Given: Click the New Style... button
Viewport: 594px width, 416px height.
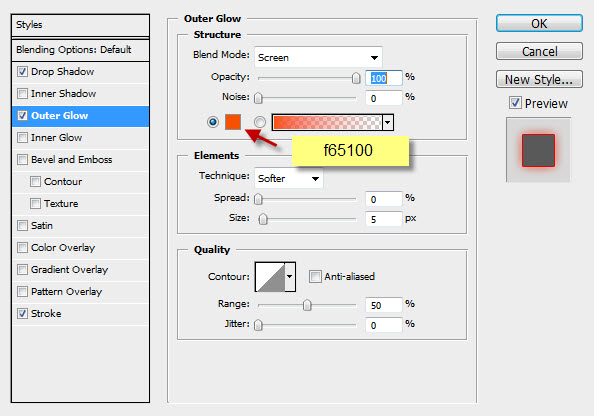Looking at the screenshot, I should tap(539, 79).
